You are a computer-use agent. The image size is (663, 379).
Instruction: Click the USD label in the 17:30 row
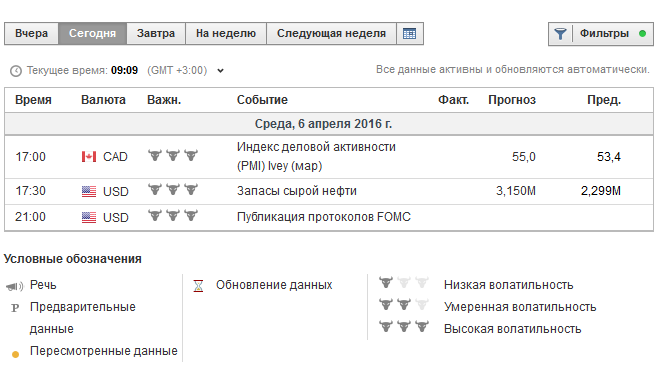116,192
